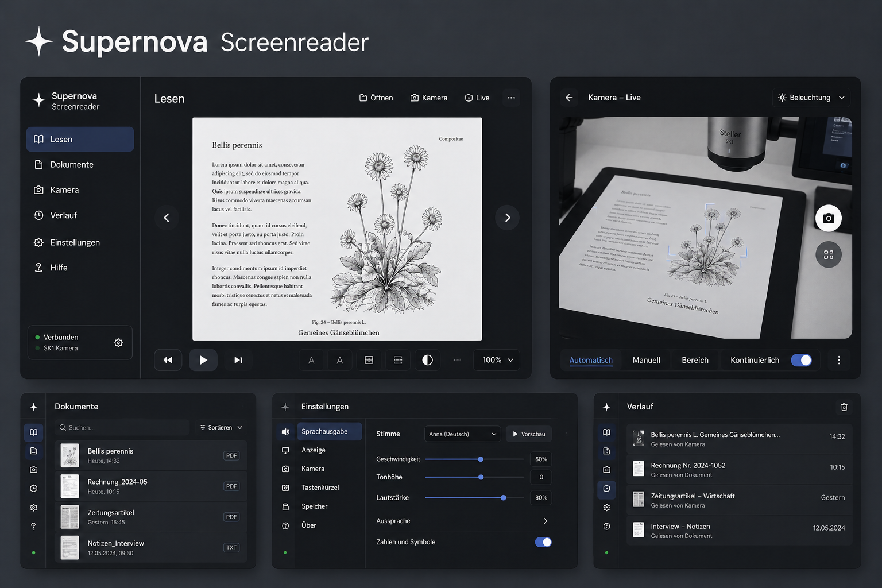
Task: Open camera panel overflow menu (three dots)
Action: (839, 360)
